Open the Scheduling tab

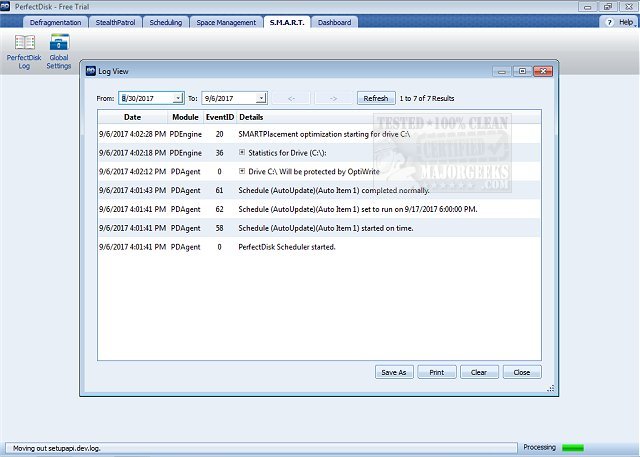coord(166,22)
